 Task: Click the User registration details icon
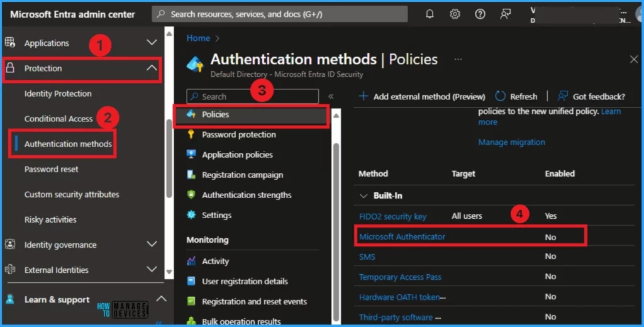point(191,281)
